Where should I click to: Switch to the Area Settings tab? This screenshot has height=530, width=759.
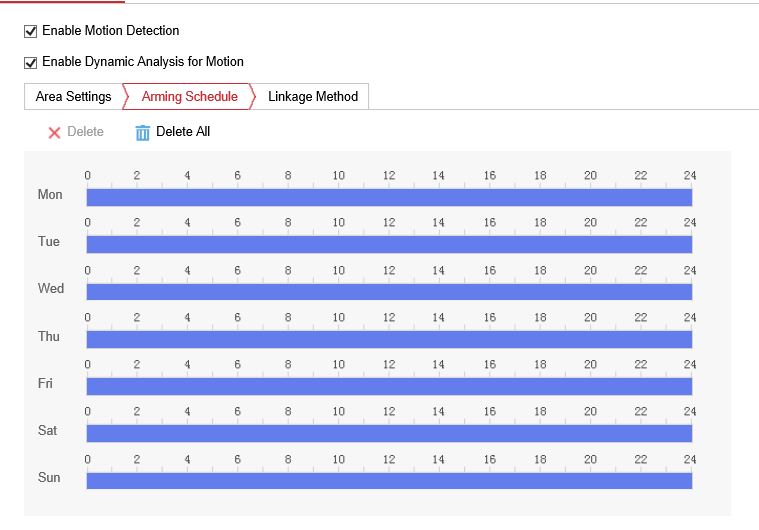pyautogui.click(x=73, y=97)
